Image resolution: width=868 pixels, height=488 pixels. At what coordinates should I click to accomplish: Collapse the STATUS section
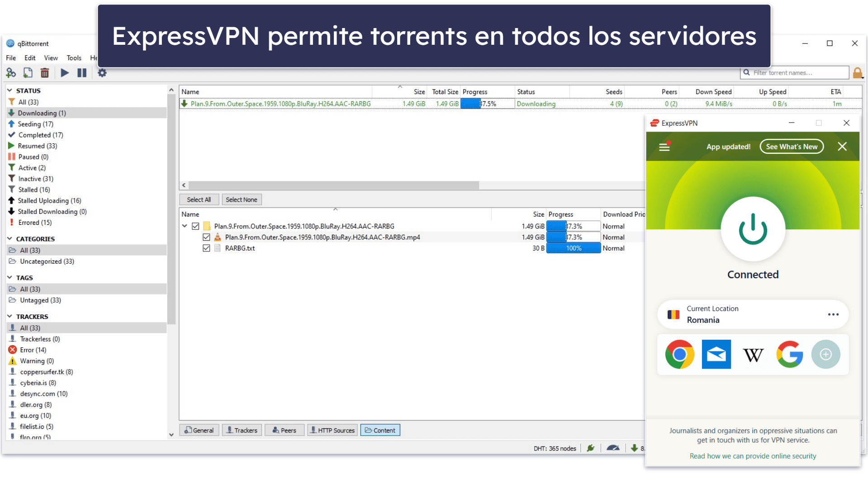pos(9,90)
